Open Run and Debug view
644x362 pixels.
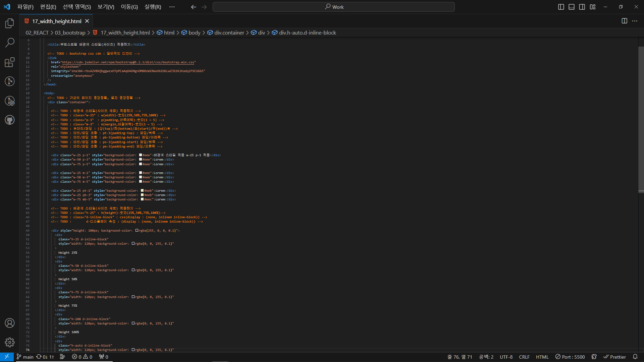[10, 101]
